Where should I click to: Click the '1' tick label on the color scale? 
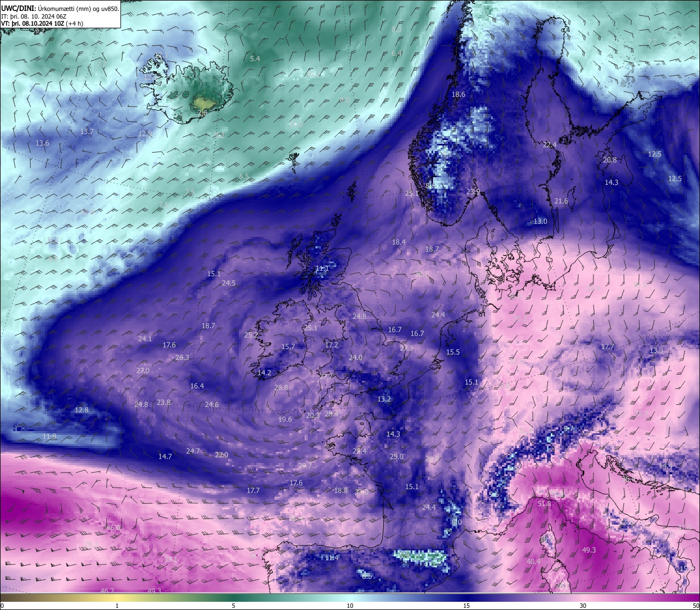coord(117,606)
